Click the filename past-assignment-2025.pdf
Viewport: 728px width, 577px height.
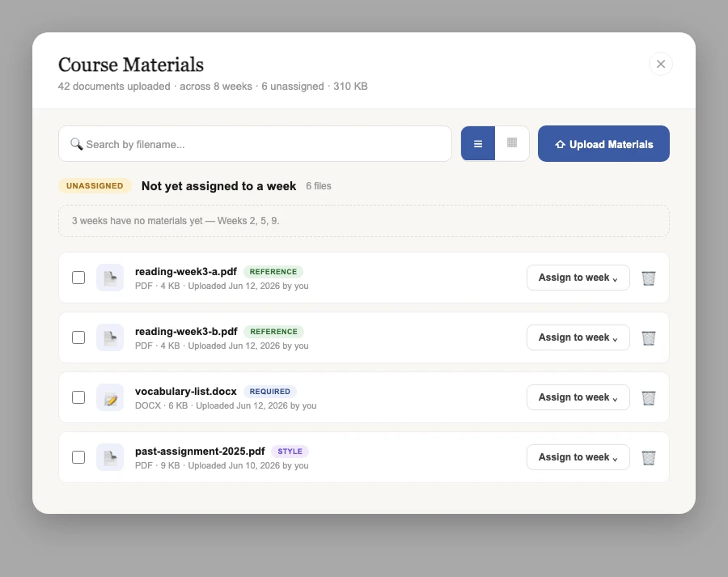point(200,452)
